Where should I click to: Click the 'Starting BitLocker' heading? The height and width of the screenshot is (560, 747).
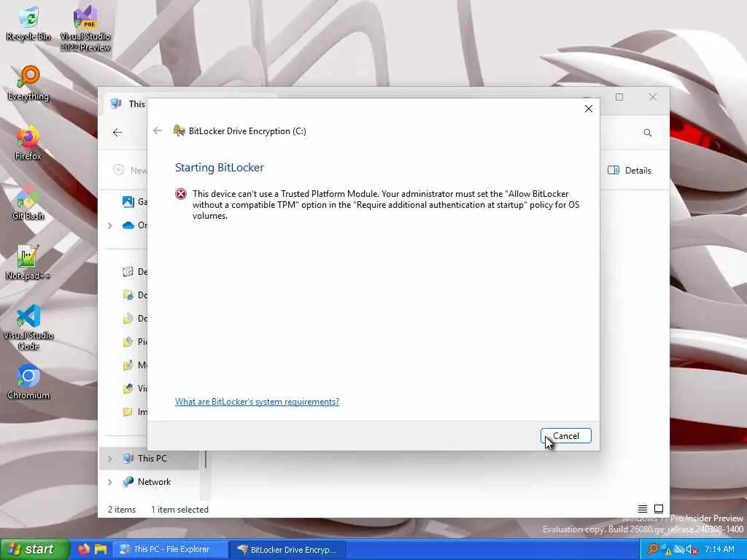[x=219, y=167]
